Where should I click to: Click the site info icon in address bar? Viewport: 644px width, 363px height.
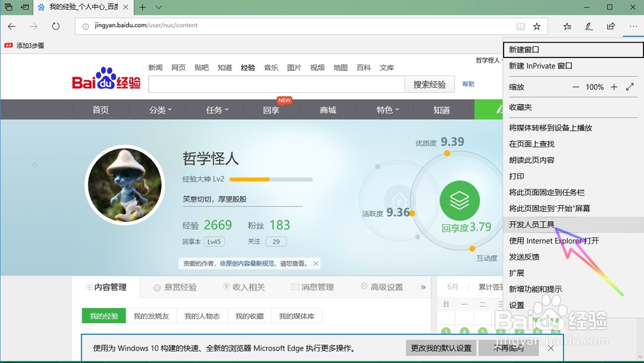coord(86,26)
